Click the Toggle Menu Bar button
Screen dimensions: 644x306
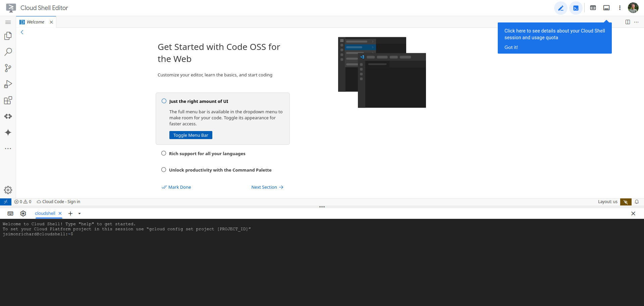(191, 135)
